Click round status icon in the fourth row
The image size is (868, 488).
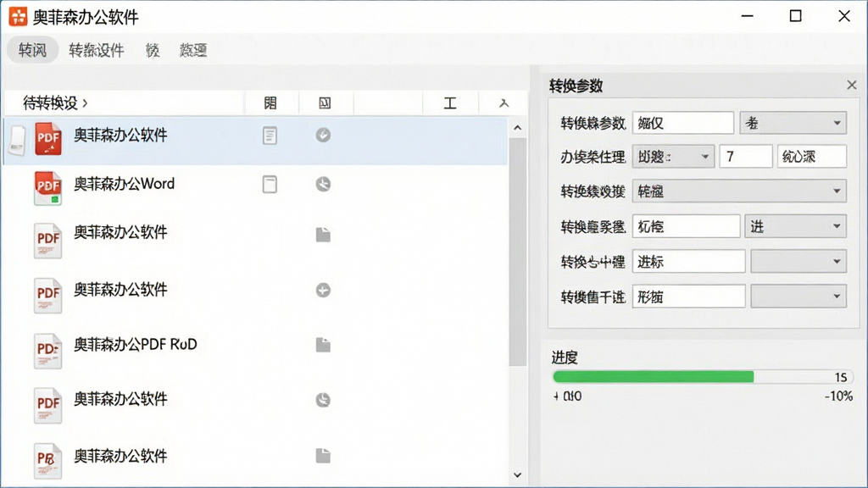point(323,290)
